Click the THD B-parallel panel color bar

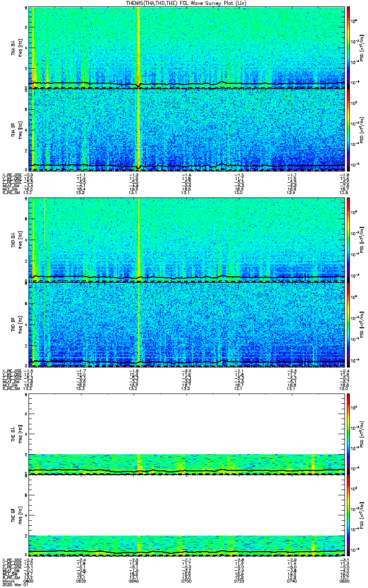pyautogui.click(x=348, y=325)
